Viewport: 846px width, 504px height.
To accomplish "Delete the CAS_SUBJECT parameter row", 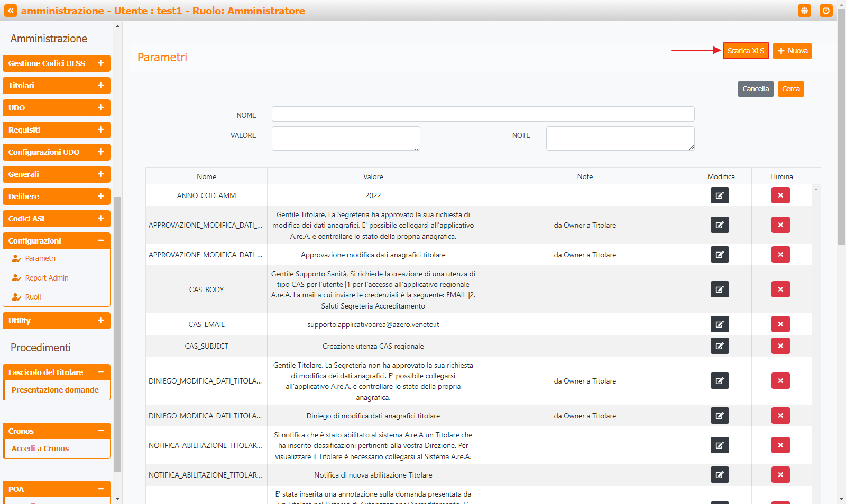I will pyautogui.click(x=780, y=346).
